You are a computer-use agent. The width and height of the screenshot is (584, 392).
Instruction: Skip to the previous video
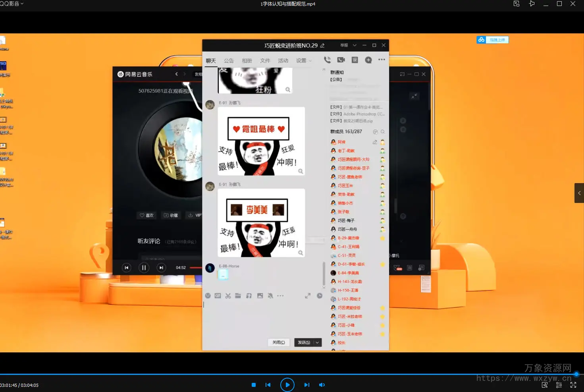pos(268,385)
